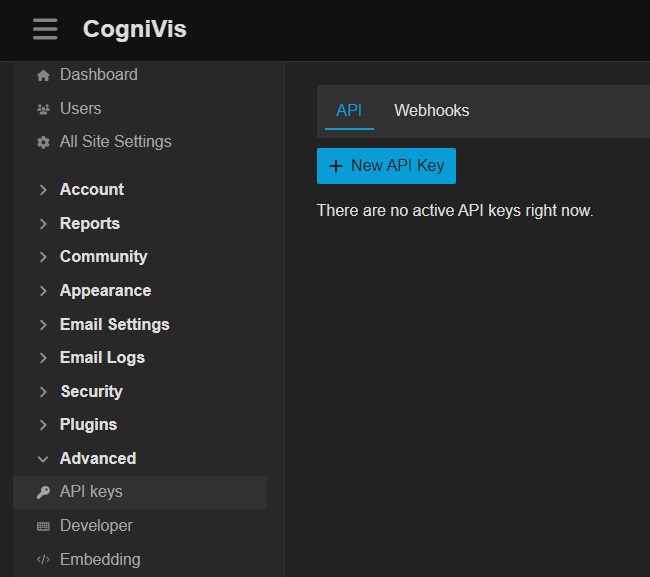Expand the Reports section
The height and width of the screenshot is (577, 650).
(89, 224)
